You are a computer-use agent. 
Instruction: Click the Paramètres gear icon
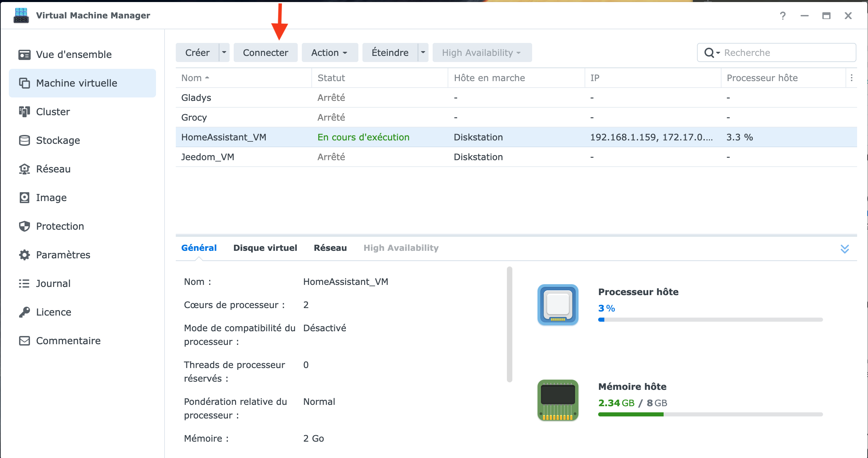pyautogui.click(x=24, y=255)
